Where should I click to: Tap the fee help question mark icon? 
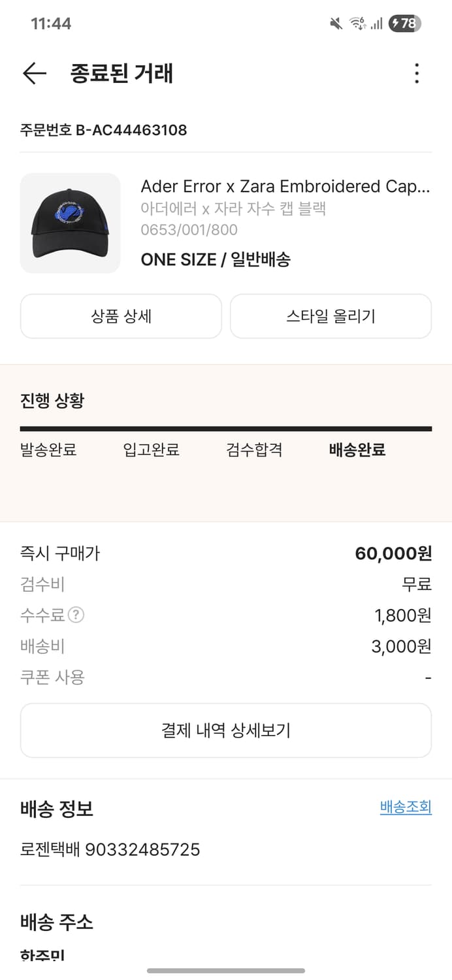(x=76, y=615)
